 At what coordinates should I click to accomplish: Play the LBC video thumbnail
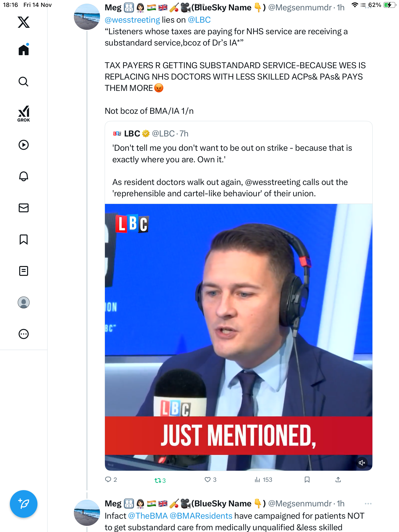[x=238, y=320]
